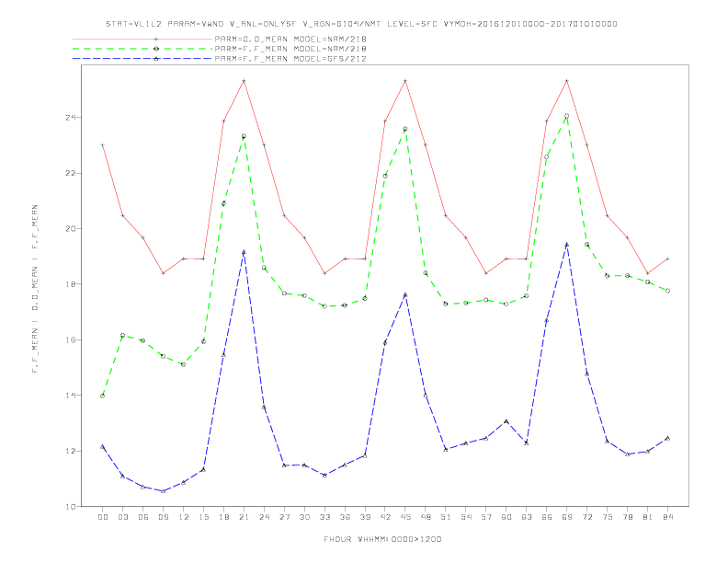Image resolution: width=728 pixels, height=563 pixels.
Task: Click the plus marker in red legend line
Action: (x=156, y=39)
